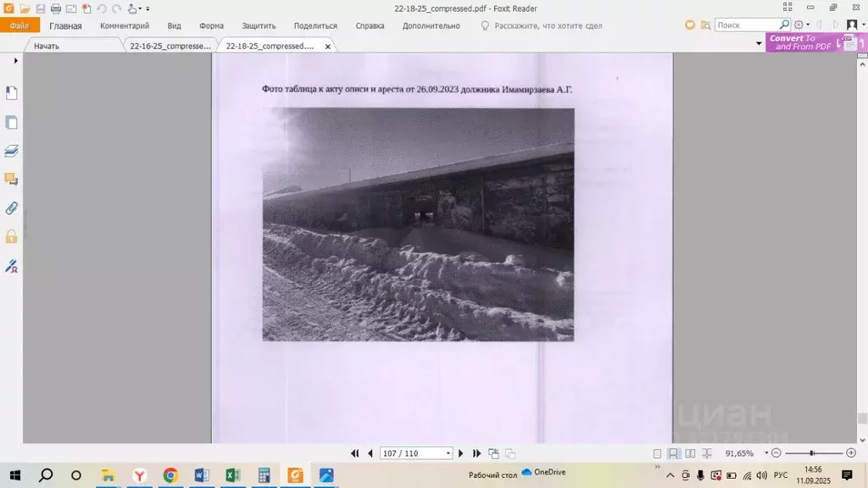Screen dimensions: 868x488
Task: Open the Attachments paperclip panel
Action: click(x=12, y=208)
